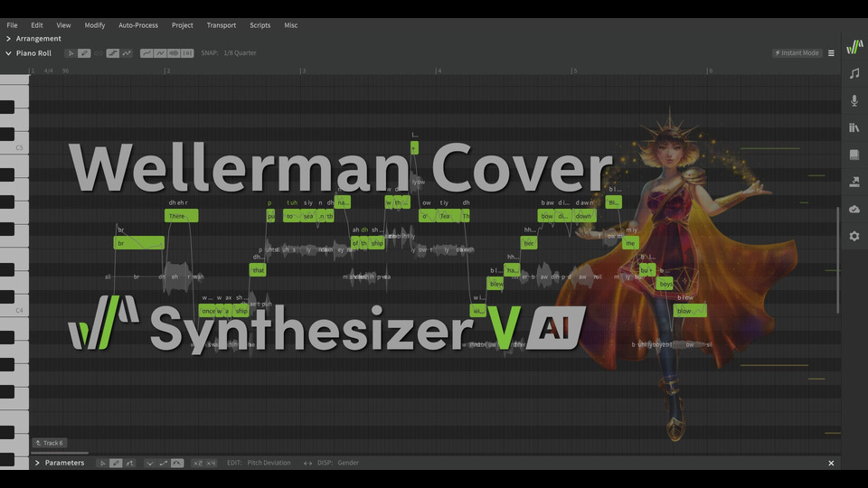Select the 'her' note block
Viewport: 868px width, 488px height.
(x=529, y=243)
